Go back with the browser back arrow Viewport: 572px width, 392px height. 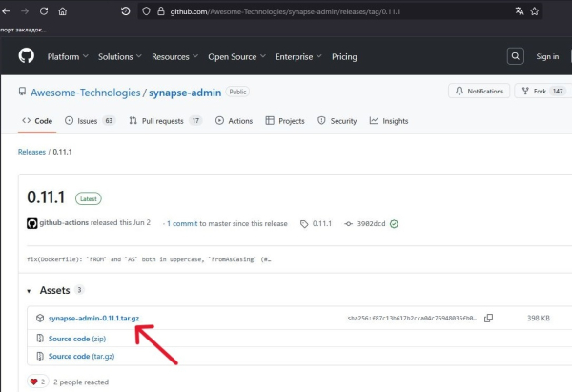pyautogui.click(x=6, y=11)
